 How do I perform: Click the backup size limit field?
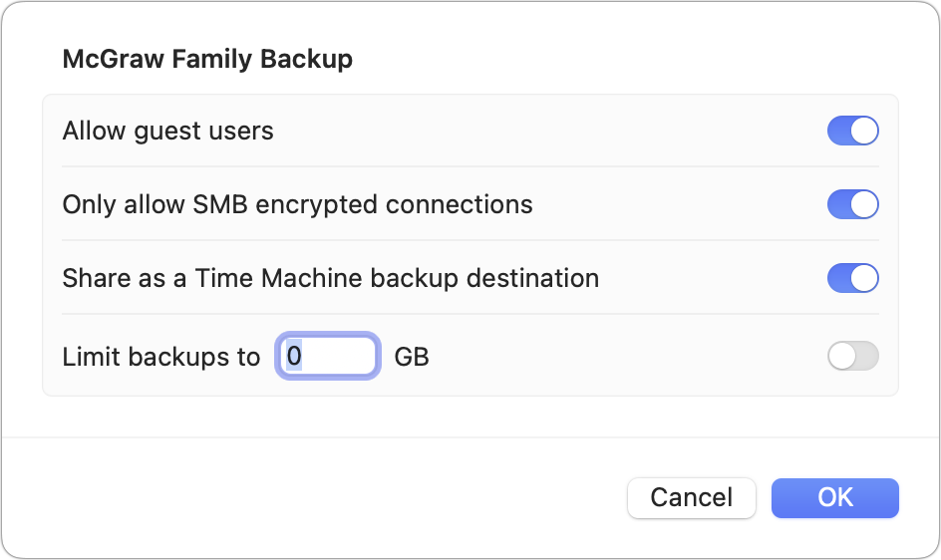pos(328,356)
